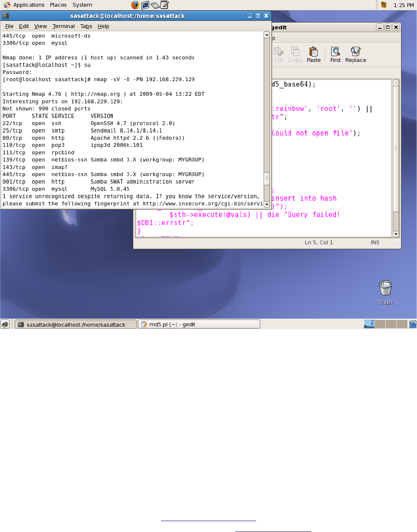Open the terminal Help menu
417x532 pixels.
(103, 26)
